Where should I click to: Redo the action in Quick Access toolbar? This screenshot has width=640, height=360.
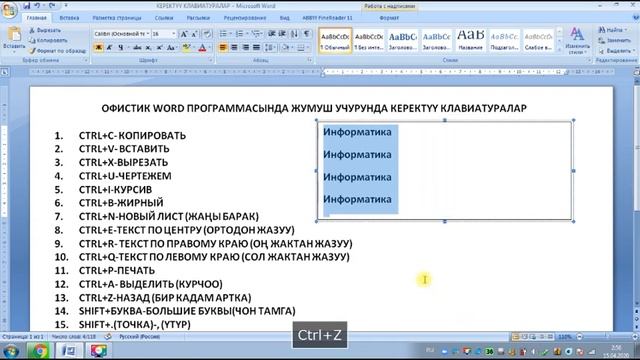pos(52,6)
